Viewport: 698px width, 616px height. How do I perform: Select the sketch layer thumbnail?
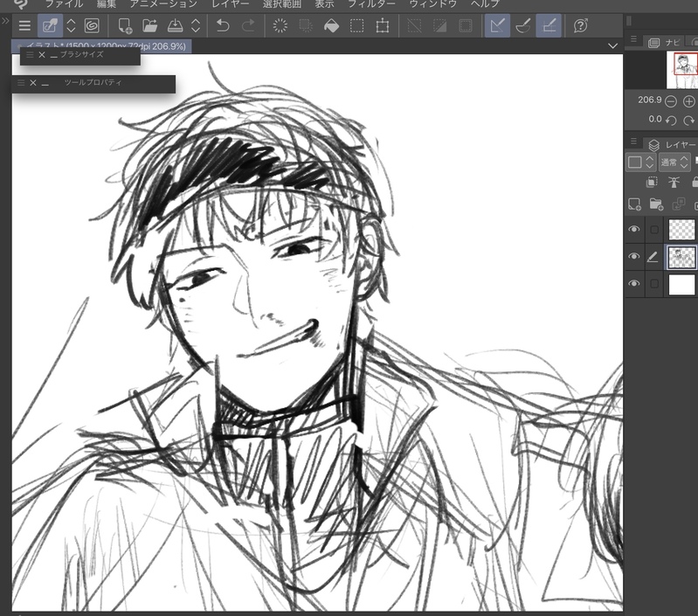pos(681,257)
